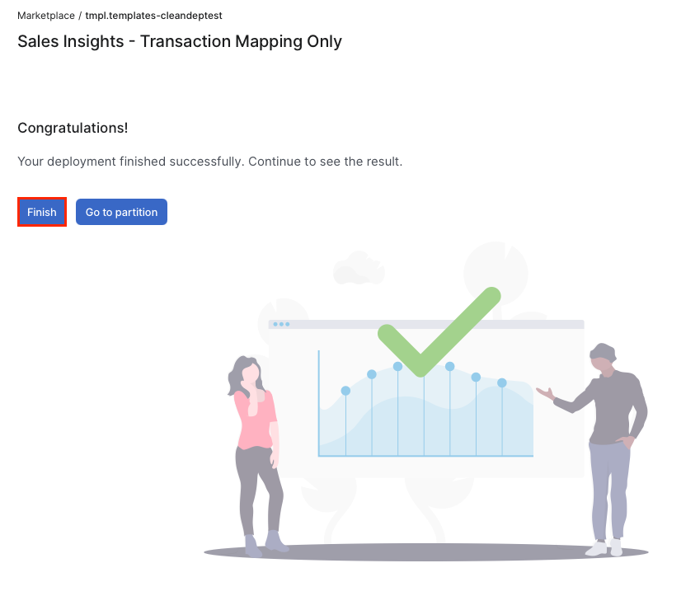Image resolution: width=700 pixels, height=610 pixels.
Task: Click the three dots in illustrated window bar
Action: [x=281, y=324]
